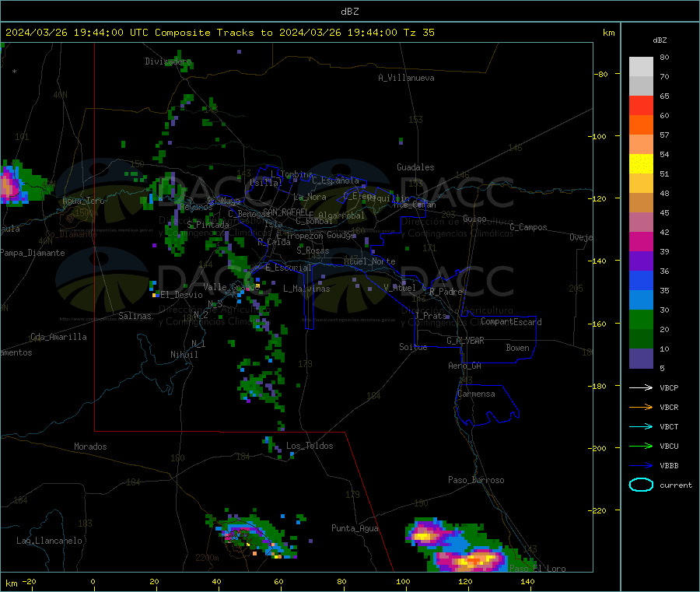Click the Guadales map label
Image resolution: width=700 pixels, height=592 pixels.
pos(415,167)
